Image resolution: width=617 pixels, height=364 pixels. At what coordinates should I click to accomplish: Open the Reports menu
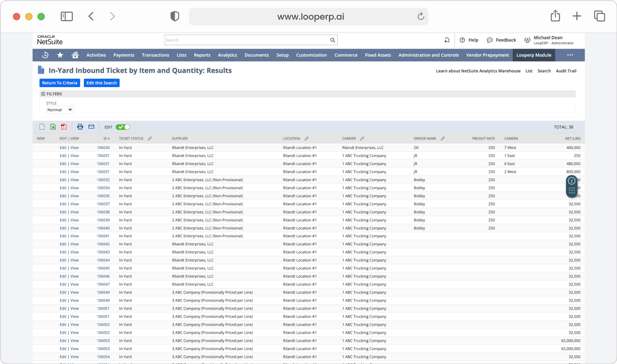pos(202,55)
